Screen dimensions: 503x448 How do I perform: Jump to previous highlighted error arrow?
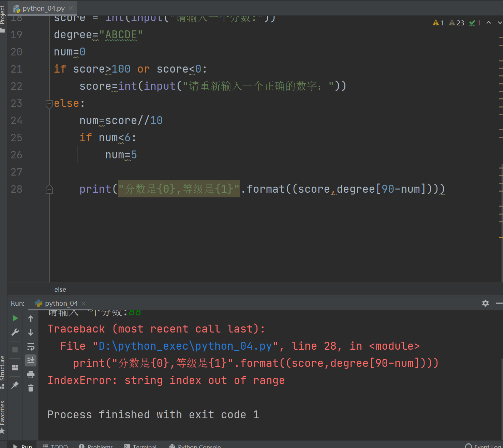489,23
